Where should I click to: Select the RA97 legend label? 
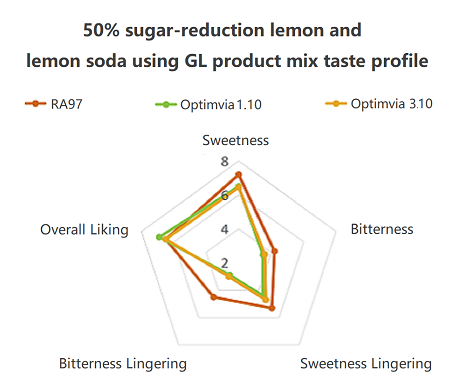coord(66,104)
